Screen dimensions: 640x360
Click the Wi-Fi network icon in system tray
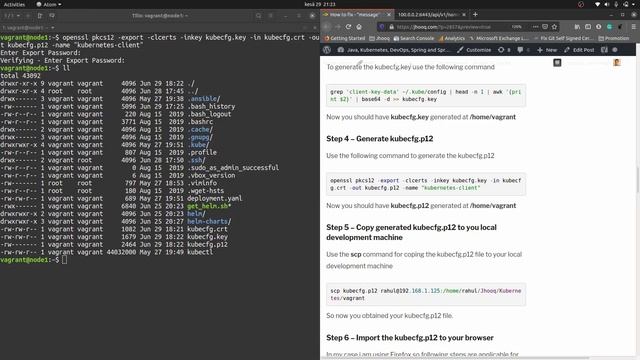[597, 4]
